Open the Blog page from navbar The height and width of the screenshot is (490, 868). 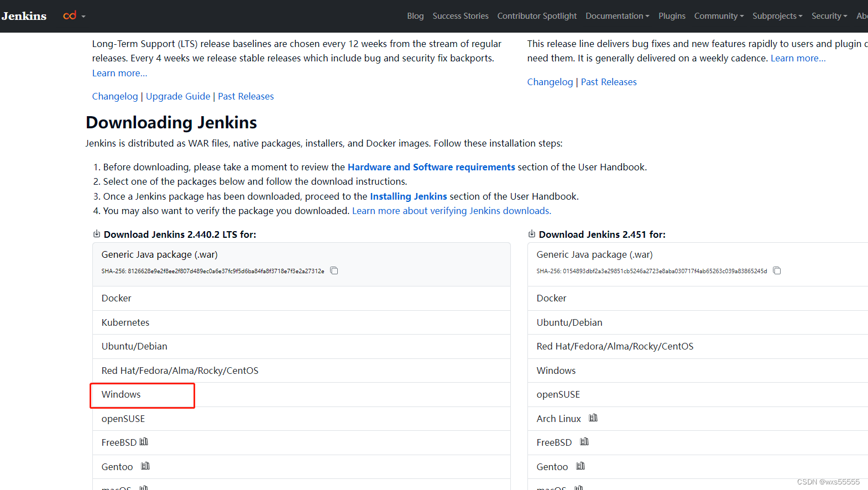[x=415, y=16]
